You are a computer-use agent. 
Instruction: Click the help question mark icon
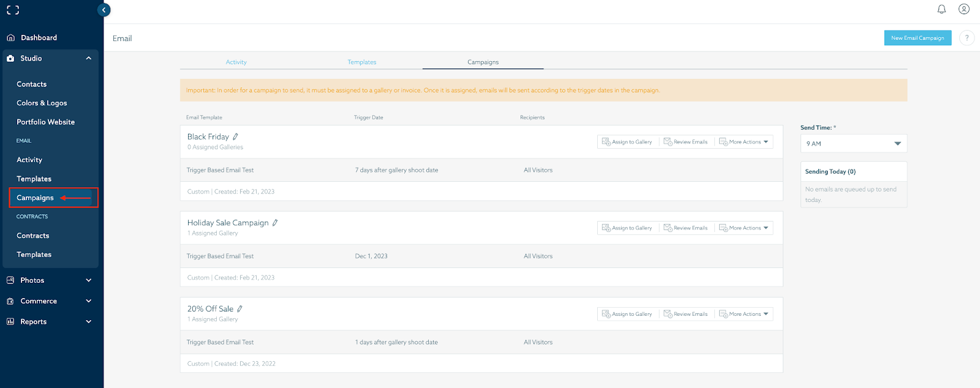tap(967, 38)
